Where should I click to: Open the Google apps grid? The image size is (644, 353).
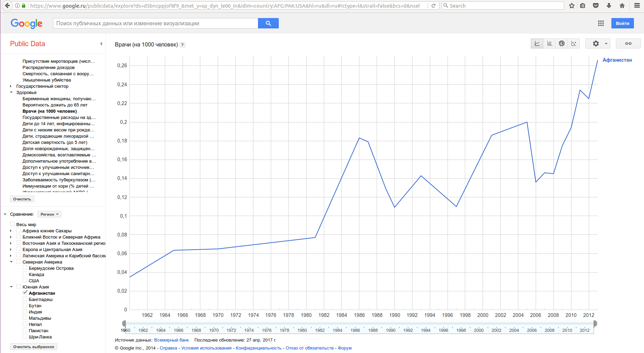coord(601,23)
